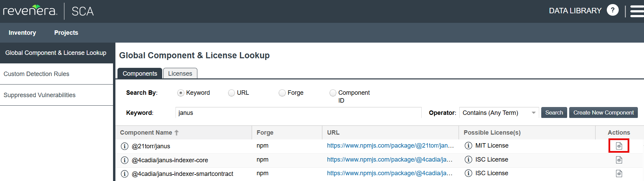Click info icon beside @4cadia/janus-indexer-smartcontract
Viewport: 644px width, 181px height.
pos(125,174)
